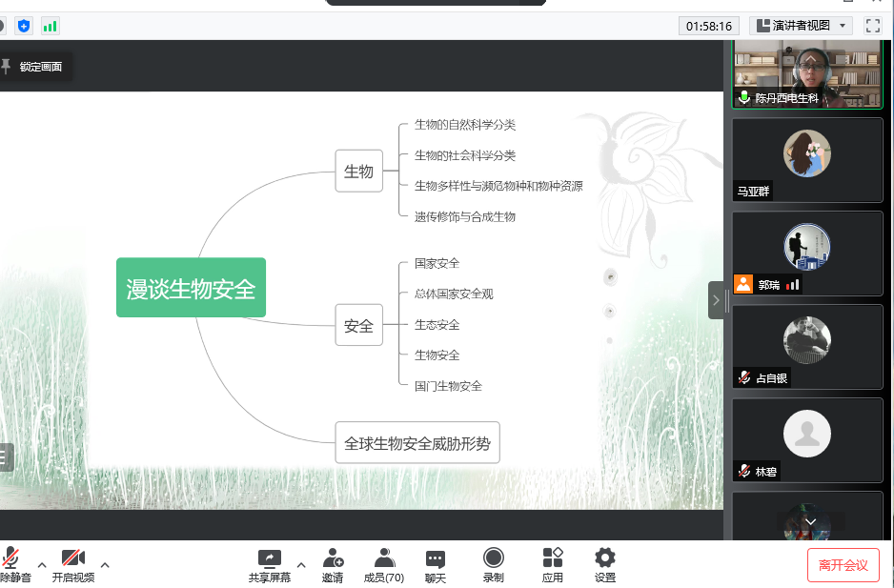The width and height of the screenshot is (894, 588).
Task: Select 马亚群's participant tile
Action: point(807,158)
